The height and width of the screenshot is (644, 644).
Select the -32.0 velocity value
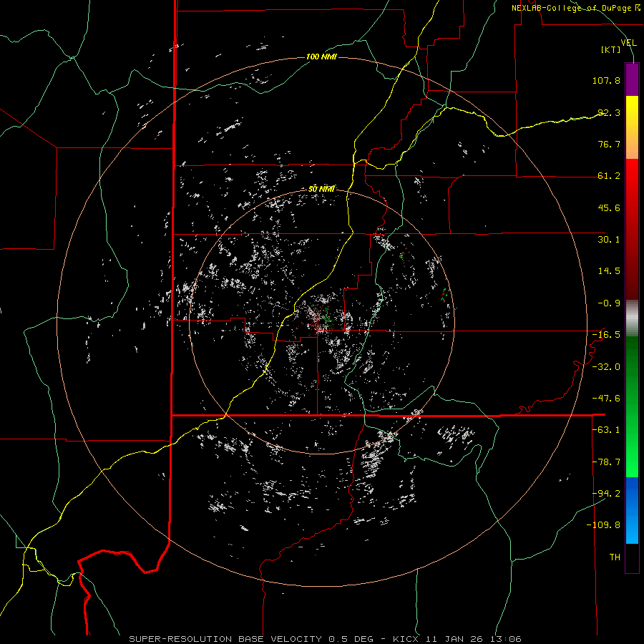click(606, 367)
